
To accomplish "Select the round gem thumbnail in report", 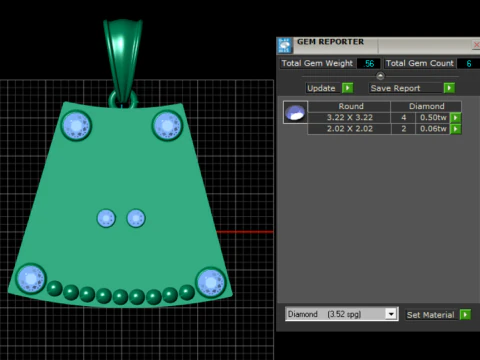I will point(295,113).
